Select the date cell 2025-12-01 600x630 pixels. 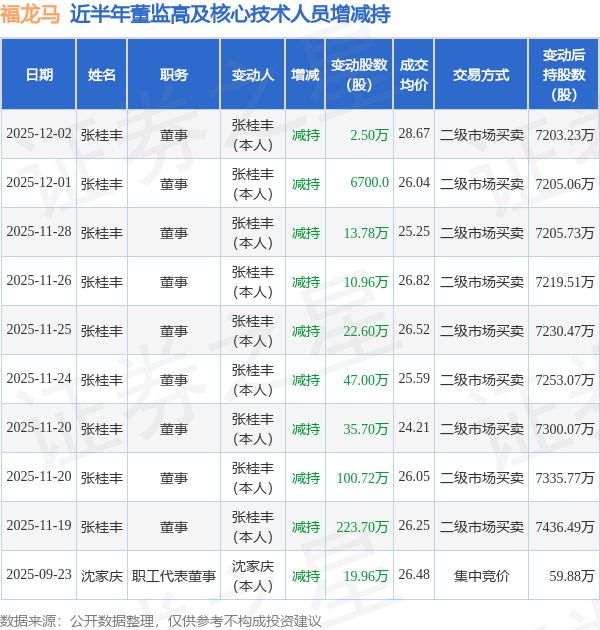pos(39,183)
